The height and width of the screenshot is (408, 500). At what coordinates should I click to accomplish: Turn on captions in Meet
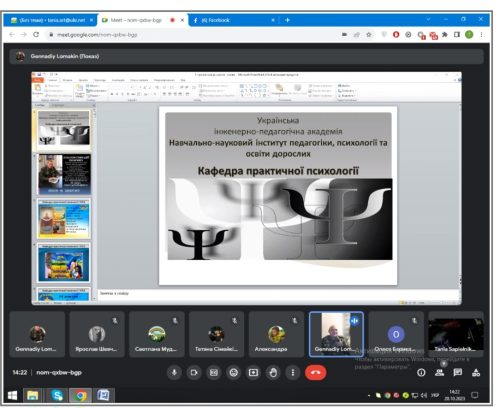click(x=214, y=372)
